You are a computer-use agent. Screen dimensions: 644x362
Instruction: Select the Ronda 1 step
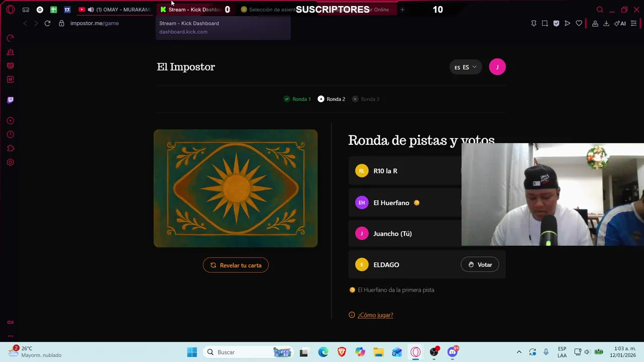pos(297,99)
